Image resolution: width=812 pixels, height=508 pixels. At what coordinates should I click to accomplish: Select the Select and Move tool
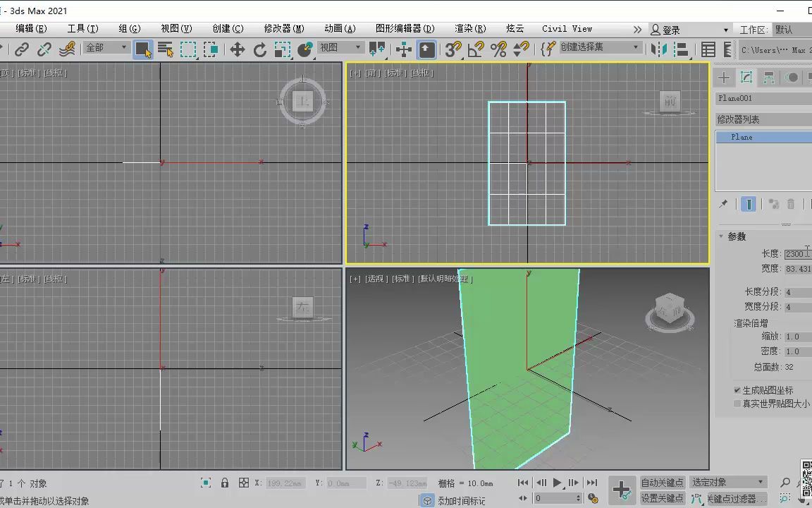point(238,49)
